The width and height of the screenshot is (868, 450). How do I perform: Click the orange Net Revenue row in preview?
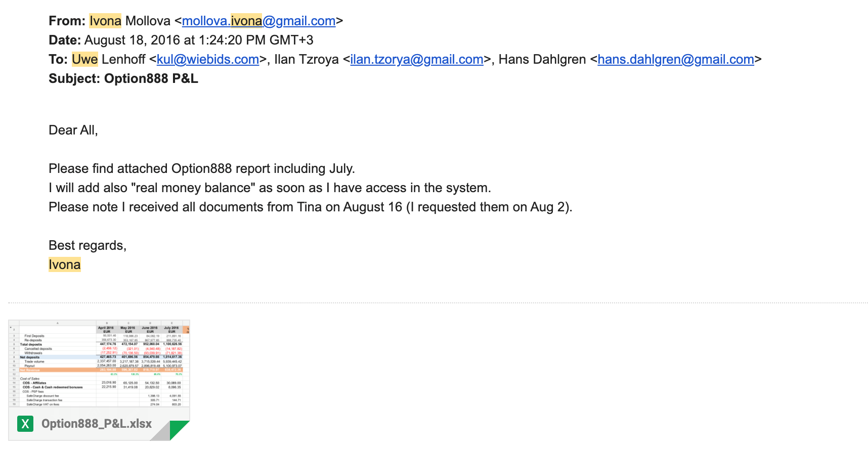tap(101, 370)
